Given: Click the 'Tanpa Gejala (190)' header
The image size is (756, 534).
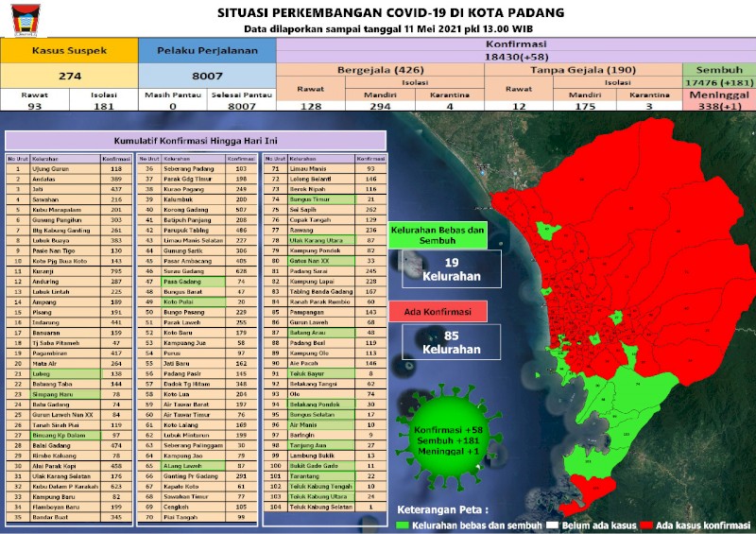Looking at the screenshot, I should pos(583,70).
